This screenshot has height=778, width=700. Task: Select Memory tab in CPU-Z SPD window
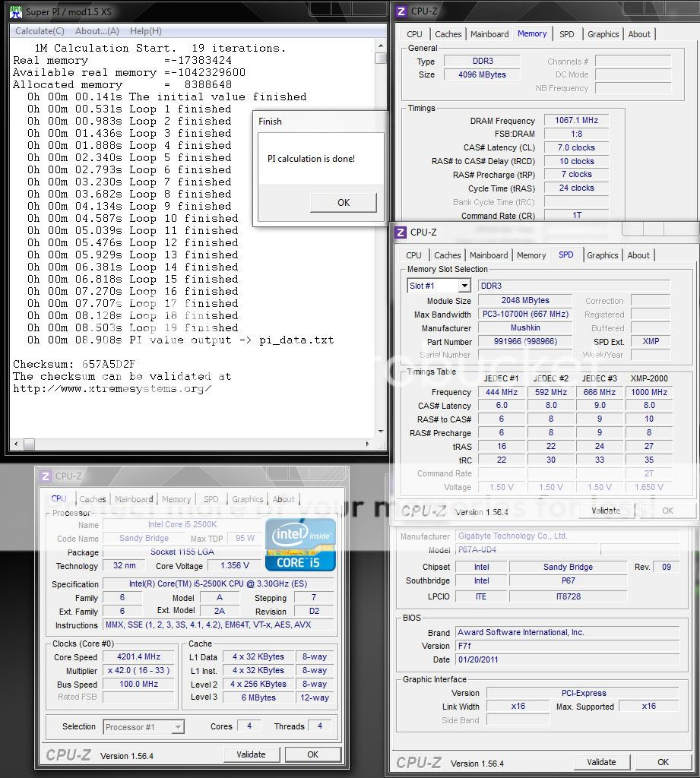pos(531,255)
